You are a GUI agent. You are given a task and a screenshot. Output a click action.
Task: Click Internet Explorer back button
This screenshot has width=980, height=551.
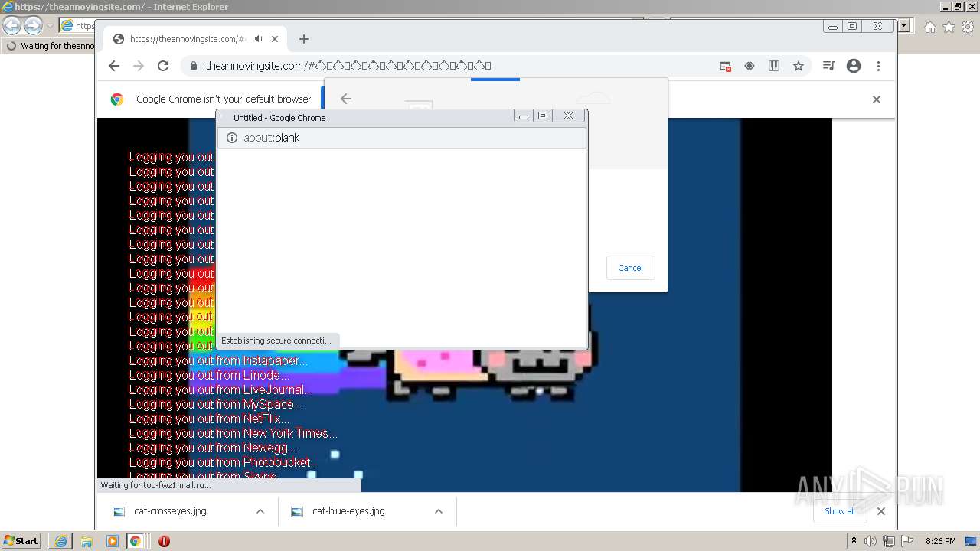coord(12,26)
